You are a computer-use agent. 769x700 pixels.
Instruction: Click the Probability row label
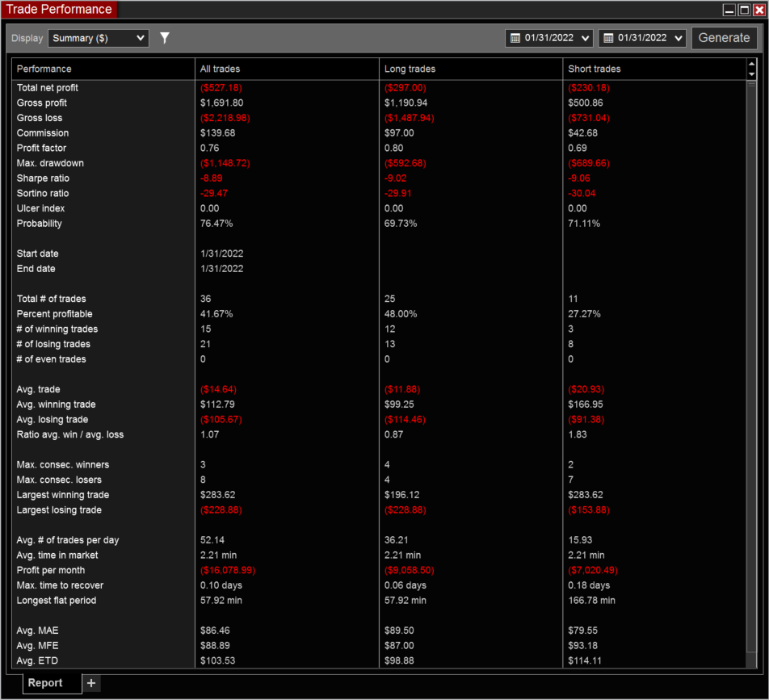(40, 224)
